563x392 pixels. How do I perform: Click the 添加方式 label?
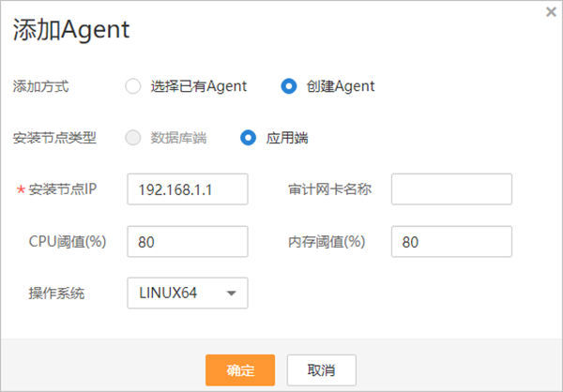(x=40, y=86)
